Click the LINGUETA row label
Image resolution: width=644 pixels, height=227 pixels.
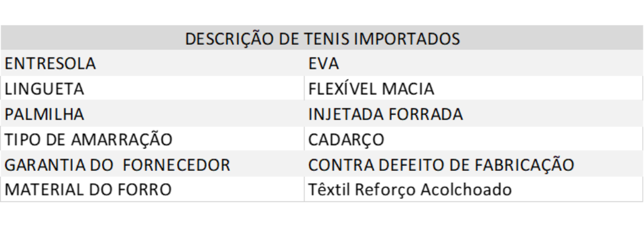coord(153,88)
